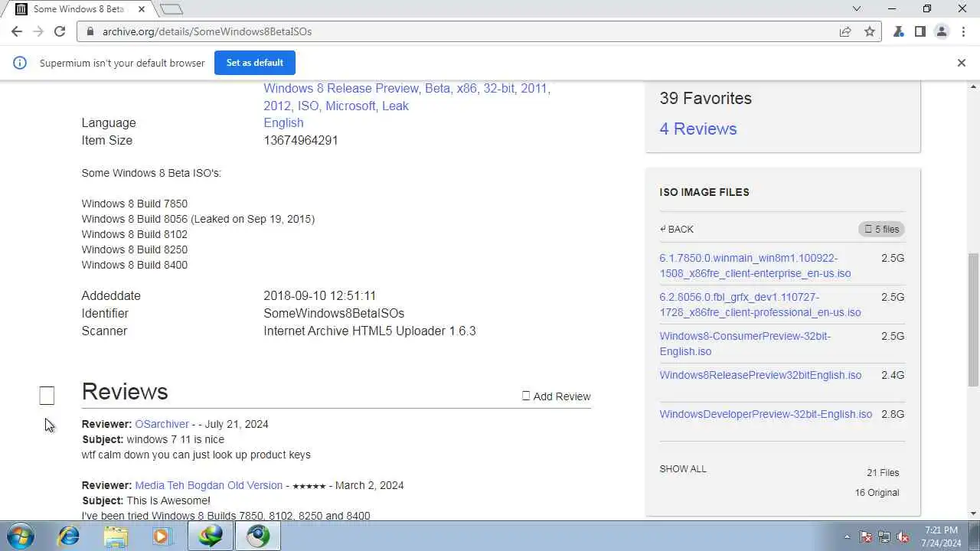Open the side panel icon
Screen dimensions: 980x551
pos(920,31)
